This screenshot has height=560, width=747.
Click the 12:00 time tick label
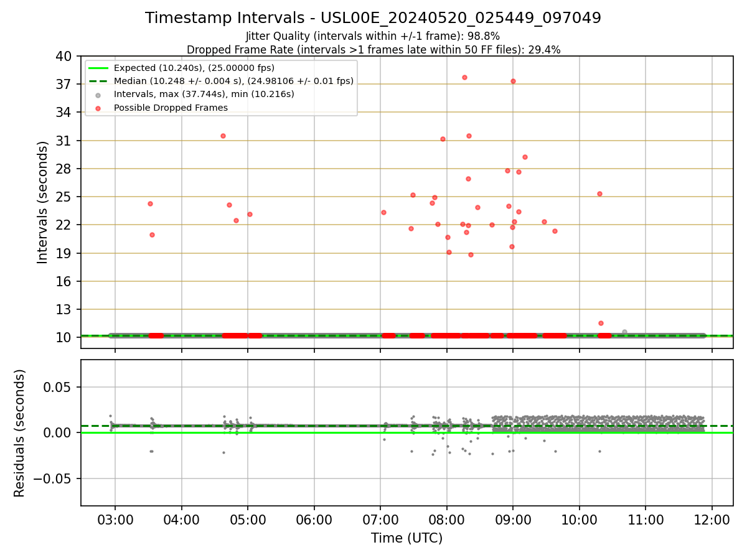[x=712, y=519]
